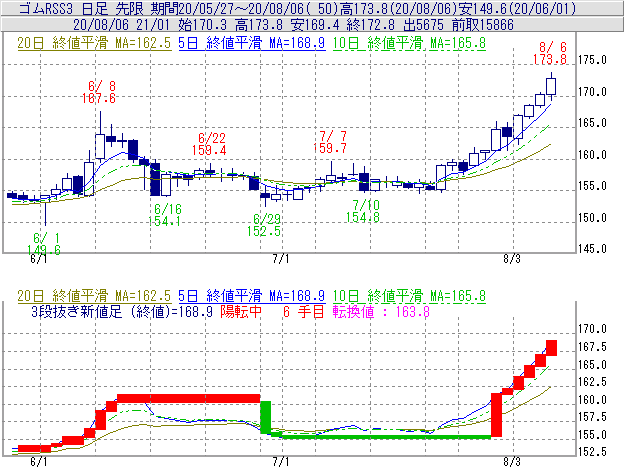This screenshot has height=474, width=624.
Task: Click the 162.5 axis label on lower chart
Action: pos(593,382)
